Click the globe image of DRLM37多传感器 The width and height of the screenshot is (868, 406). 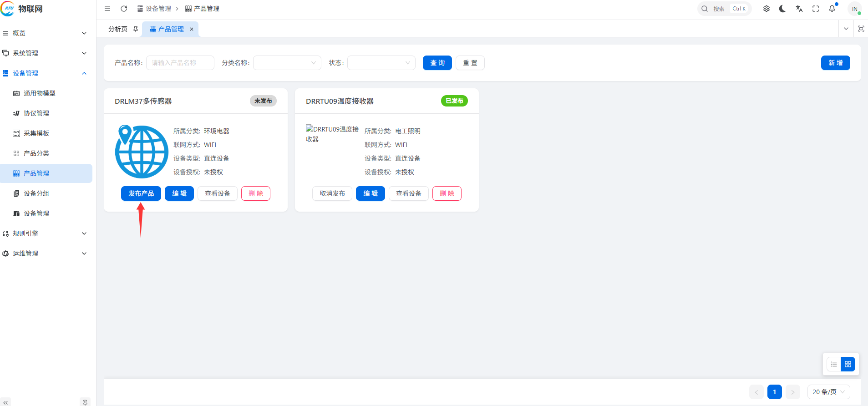(x=142, y=152)
